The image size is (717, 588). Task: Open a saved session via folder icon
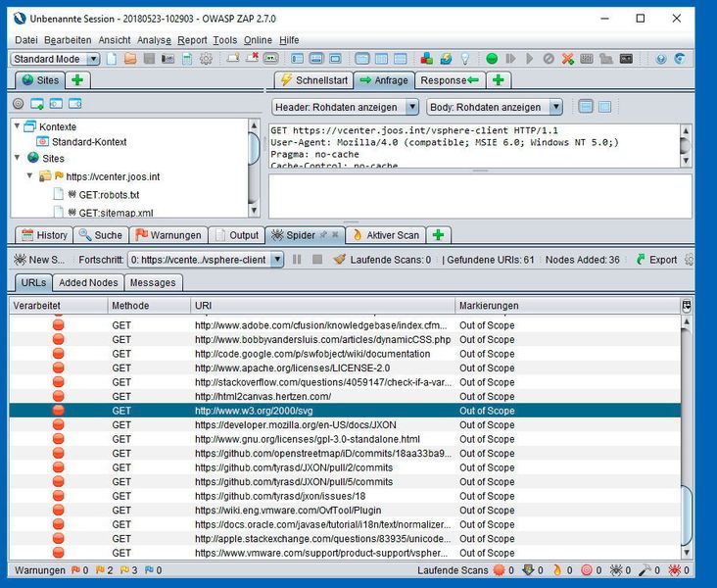point(130,59)
